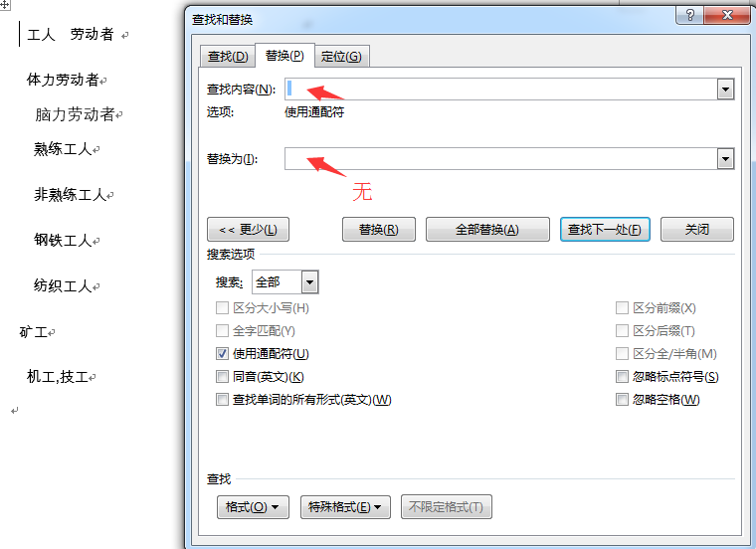Open the 搜索 direction dropdown 全部
This screenshot has width=756, height=549.
pyautogui.click(x=285, y=282)
